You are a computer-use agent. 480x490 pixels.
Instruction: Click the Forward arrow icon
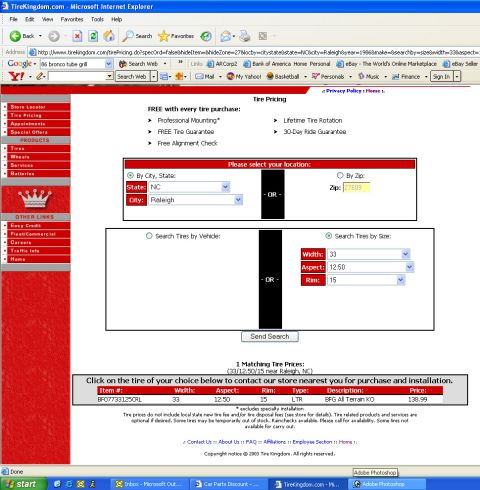tap(54, 36)
